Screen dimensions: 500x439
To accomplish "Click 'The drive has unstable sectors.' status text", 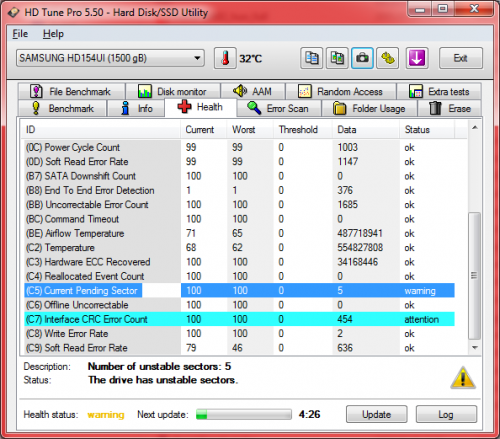I will [163, 380].
